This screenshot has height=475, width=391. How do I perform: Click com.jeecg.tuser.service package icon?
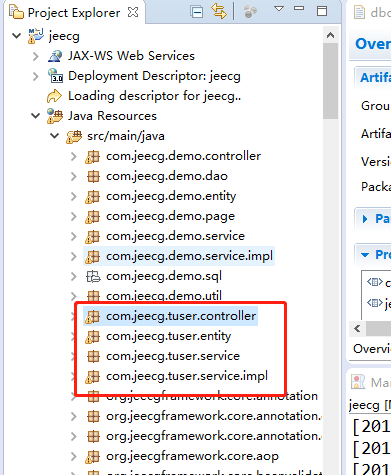93,356
